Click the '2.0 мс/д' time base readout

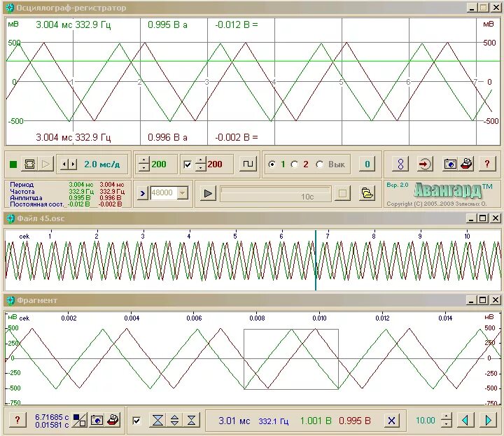101,164
